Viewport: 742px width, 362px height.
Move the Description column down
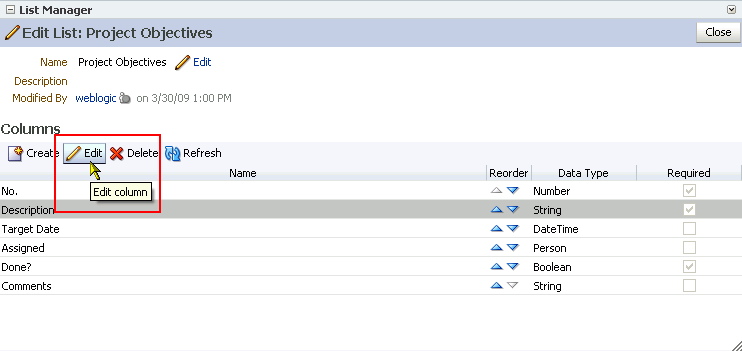click(512, 210)
